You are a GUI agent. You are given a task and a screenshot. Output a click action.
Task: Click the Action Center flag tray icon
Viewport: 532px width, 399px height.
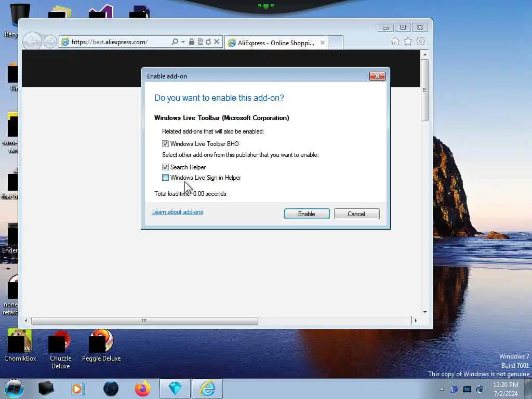454,389
